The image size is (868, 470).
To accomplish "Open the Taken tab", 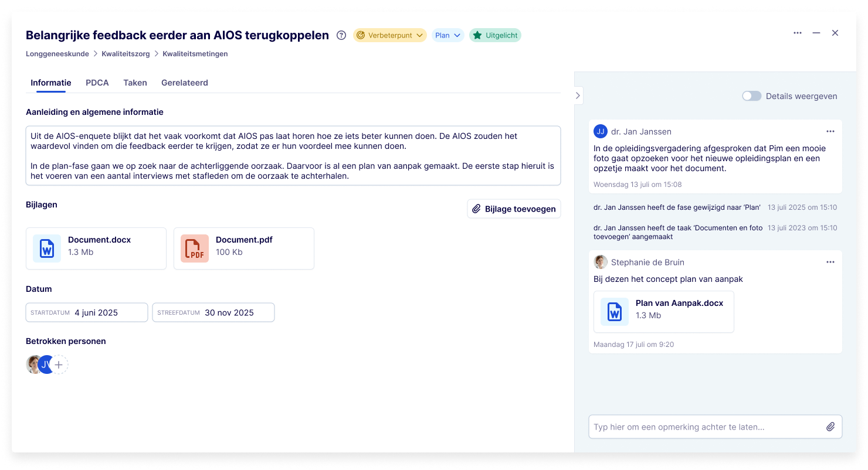I will [135, 83].
